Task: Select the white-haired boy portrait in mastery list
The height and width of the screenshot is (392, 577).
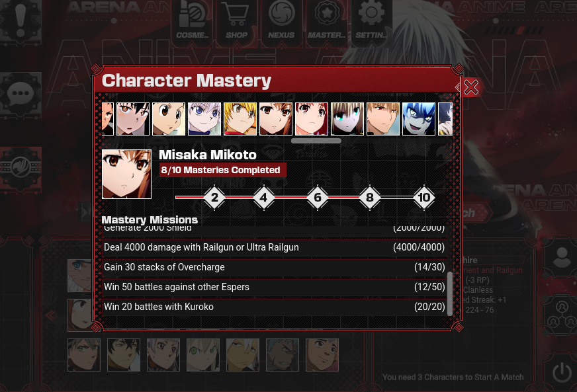Action: pyautogui.click(x=204, y=119)
